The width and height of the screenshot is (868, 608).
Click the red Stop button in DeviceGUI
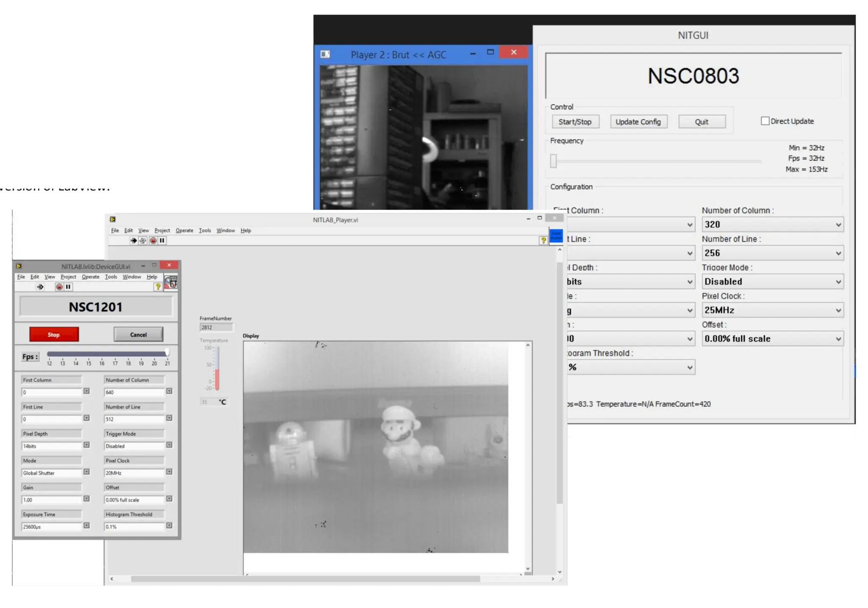(x=54, y=334)
